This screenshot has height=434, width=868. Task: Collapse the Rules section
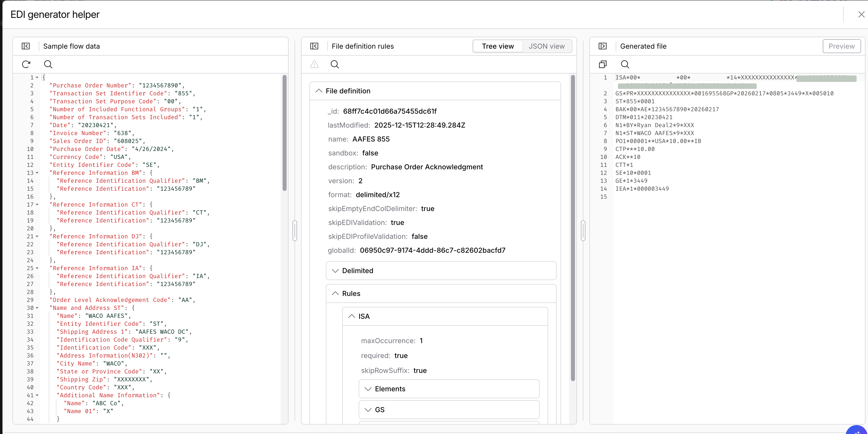(335, 293)
